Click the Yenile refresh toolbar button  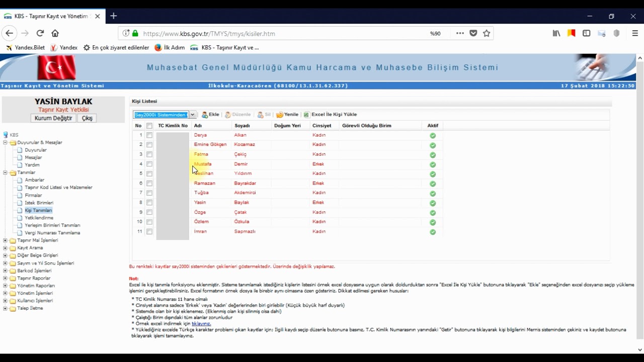tap(287, 115)
